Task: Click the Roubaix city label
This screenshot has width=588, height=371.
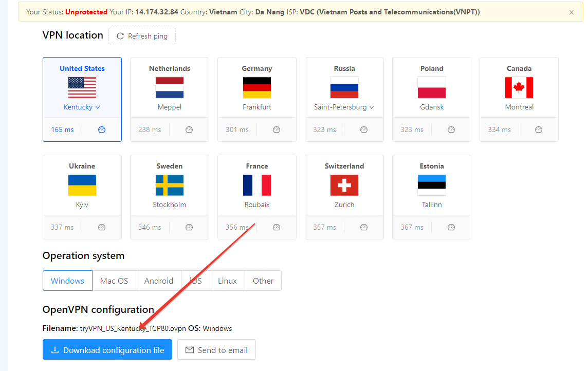Action: coord(257,205)
